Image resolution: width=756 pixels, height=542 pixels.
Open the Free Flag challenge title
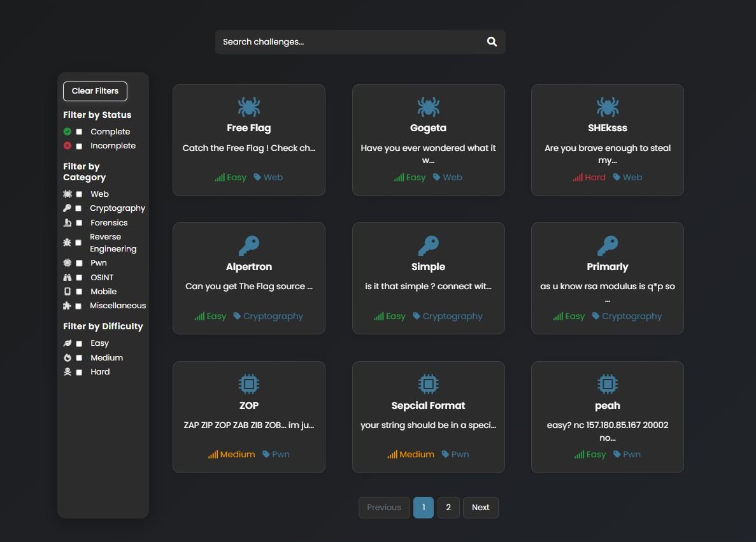click(x=249, y=128)
